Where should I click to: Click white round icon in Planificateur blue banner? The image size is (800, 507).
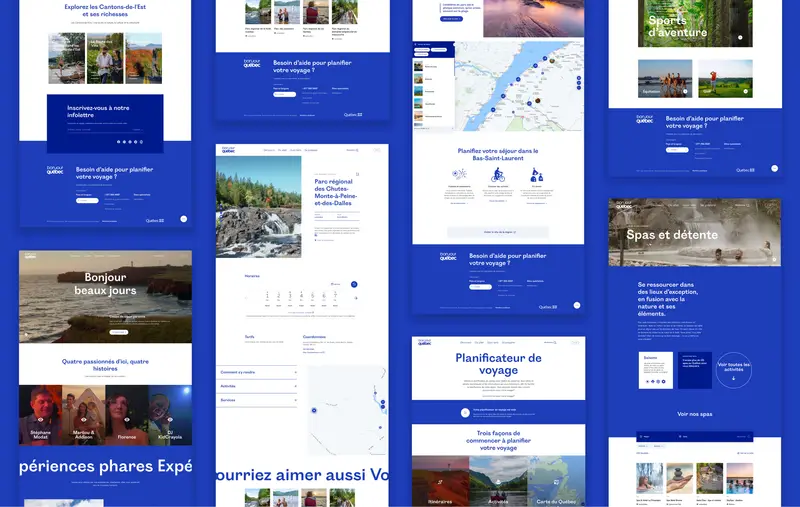465,413
